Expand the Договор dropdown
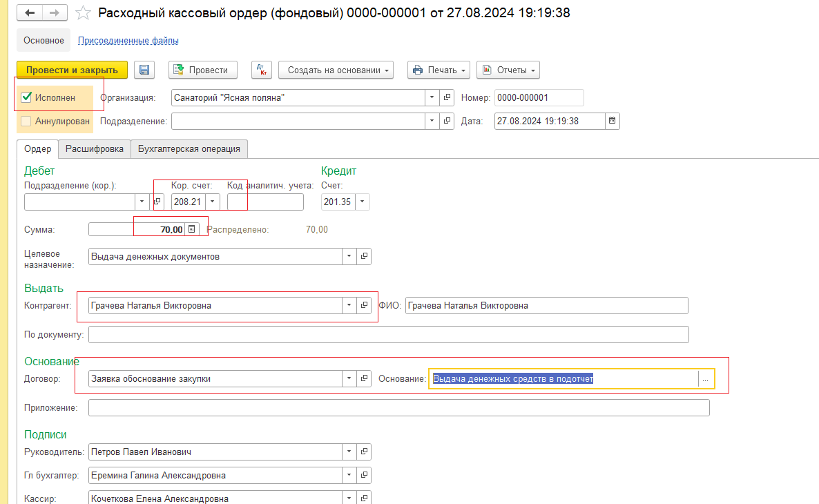Image resolution: width=819 pixels, height=504 pixels. coord(349,378)
